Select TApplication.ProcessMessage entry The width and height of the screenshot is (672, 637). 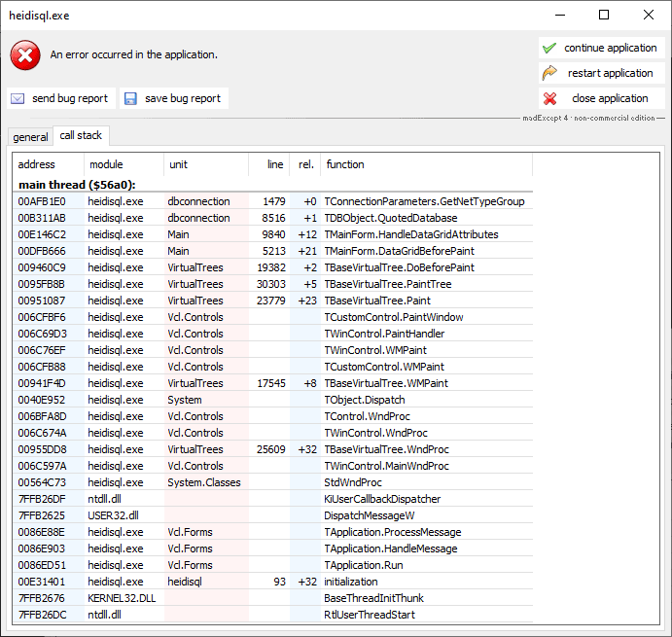coord(393,532)
